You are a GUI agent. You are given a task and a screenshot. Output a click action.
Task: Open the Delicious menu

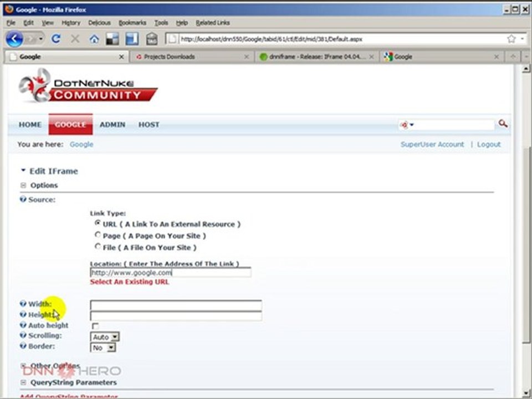pos(99,23)
